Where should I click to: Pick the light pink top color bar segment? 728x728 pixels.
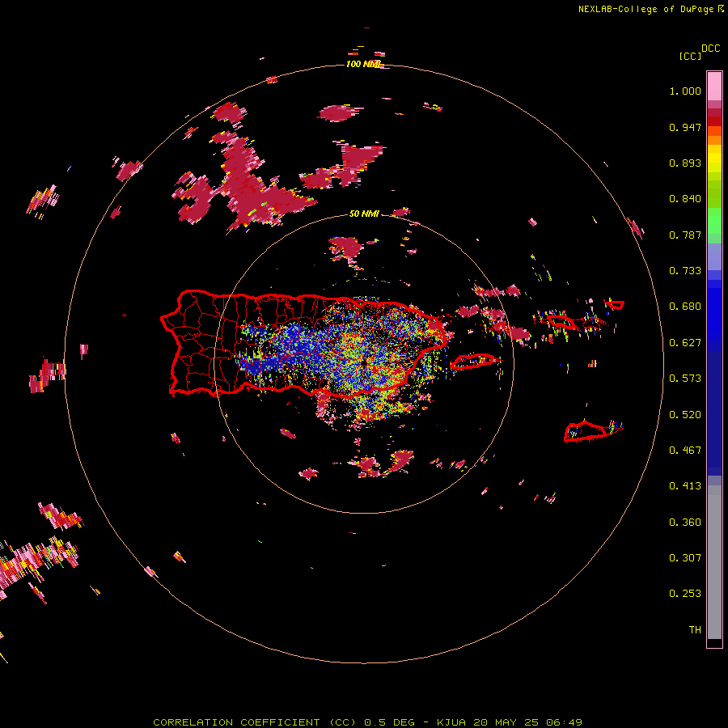point(714,86)
